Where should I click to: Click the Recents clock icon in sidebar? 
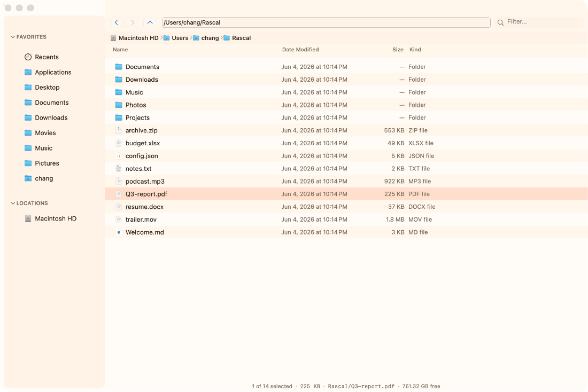pyautogui.click(x=28, y=57)
